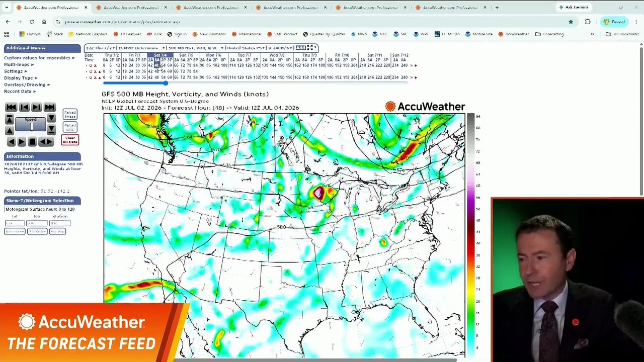Play the loop in reverse
The image size is (644, 362).
11,142
